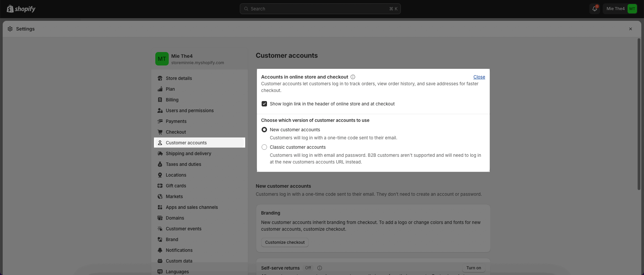Open the notifications bell
The image size is (644, 275).
tap(595, 9)
